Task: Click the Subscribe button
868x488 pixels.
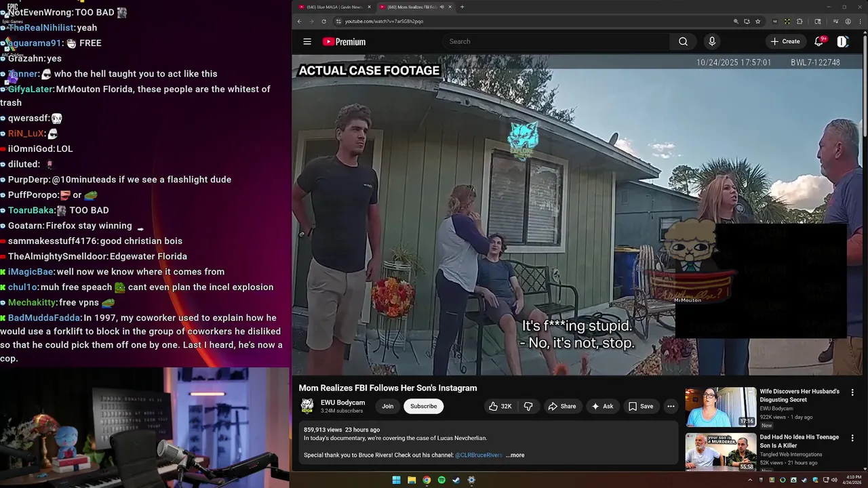Action: tap(423, 406)
